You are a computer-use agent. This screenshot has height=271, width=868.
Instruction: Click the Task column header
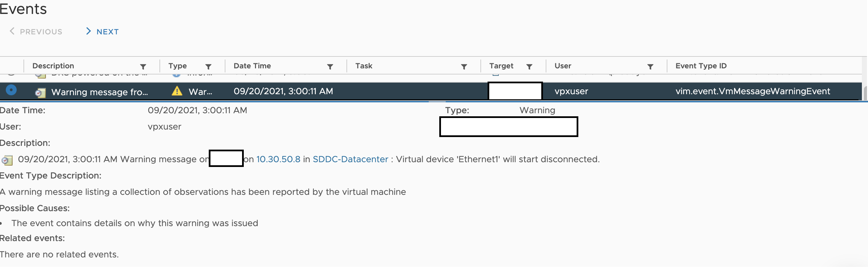[364, 66]
